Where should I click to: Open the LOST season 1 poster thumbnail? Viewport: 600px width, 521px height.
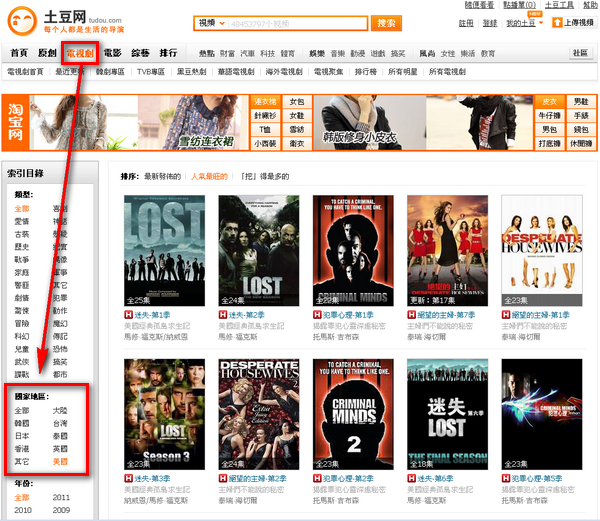165,251
